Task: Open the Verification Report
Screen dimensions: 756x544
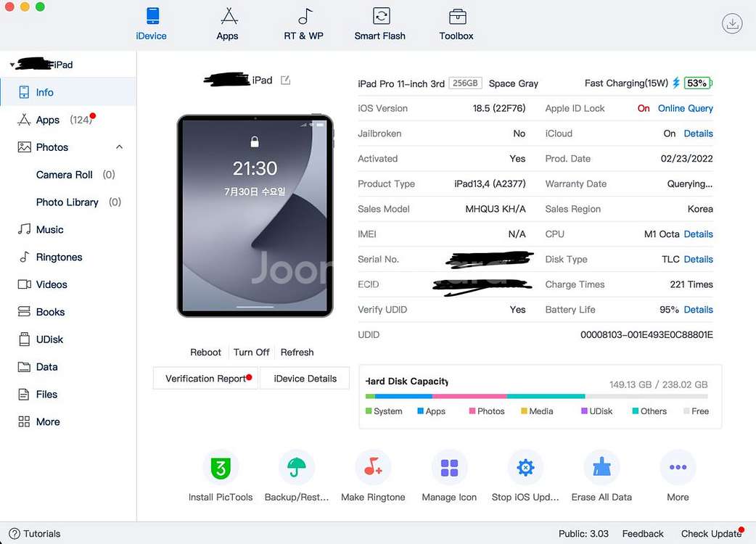Action: click(x=206, y=378)
